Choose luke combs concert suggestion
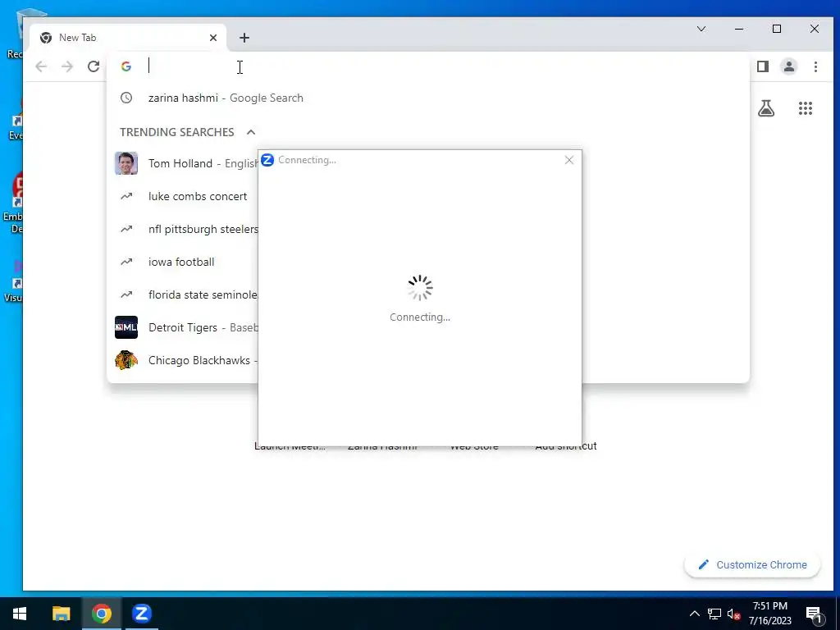The width and height of the screenshot is (840, 630). [183, 196]
